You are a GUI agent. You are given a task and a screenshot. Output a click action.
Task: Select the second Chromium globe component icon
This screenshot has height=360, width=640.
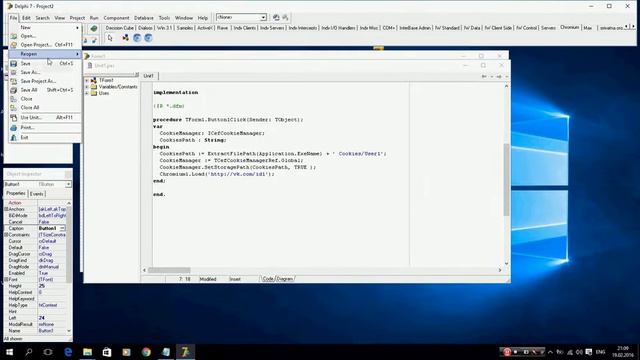tap(148, 38)
